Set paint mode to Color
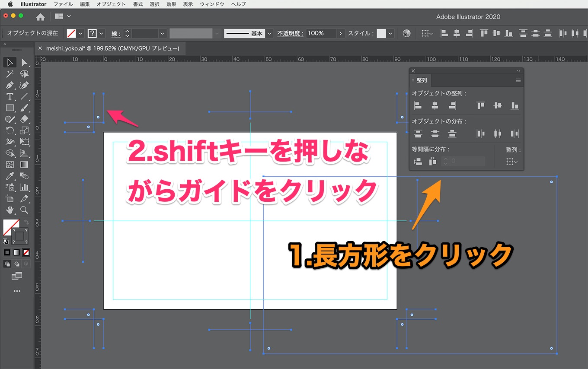The height and width of the screenshot is (369, 588). click(7, 252)
